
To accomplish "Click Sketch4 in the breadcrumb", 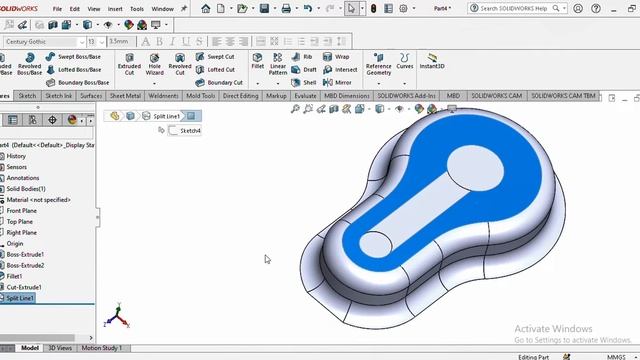I will point(186,131).
